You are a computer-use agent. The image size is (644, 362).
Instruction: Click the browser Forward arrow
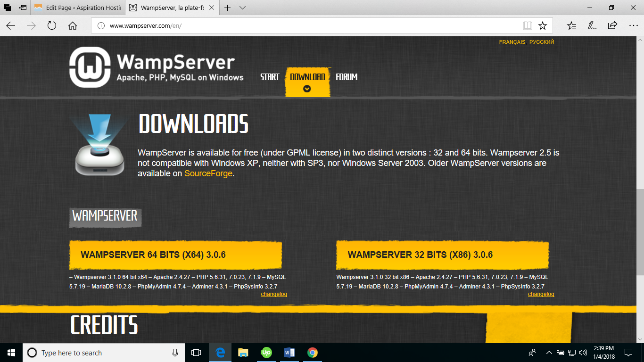[x=31, y=25]
